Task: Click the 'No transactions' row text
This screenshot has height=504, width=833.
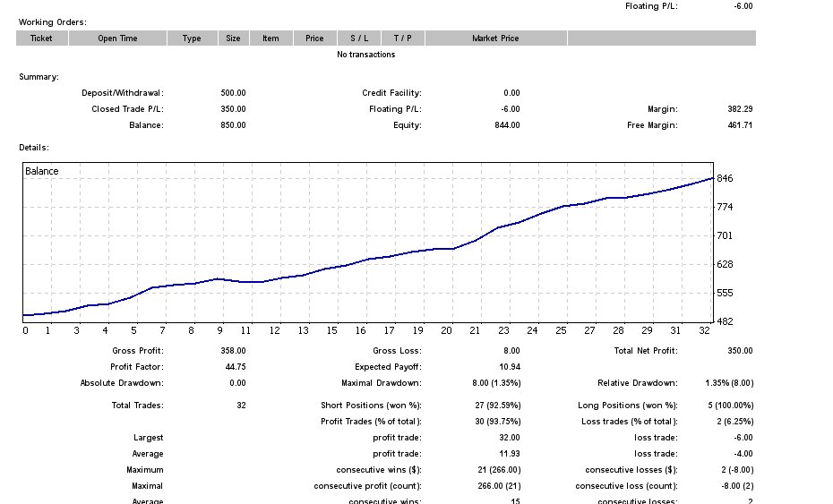Action: click(365, 55)
